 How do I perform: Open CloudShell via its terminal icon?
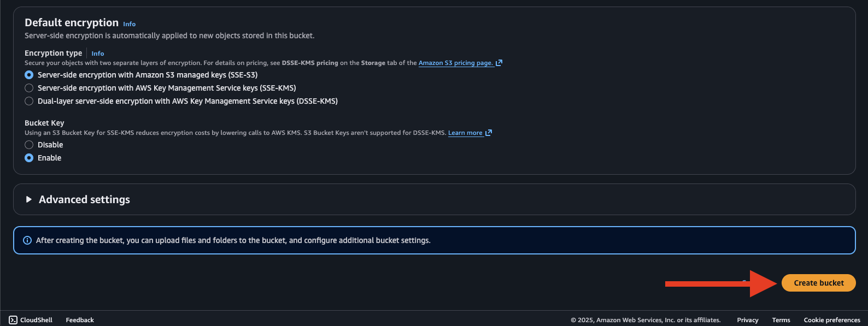13,320
